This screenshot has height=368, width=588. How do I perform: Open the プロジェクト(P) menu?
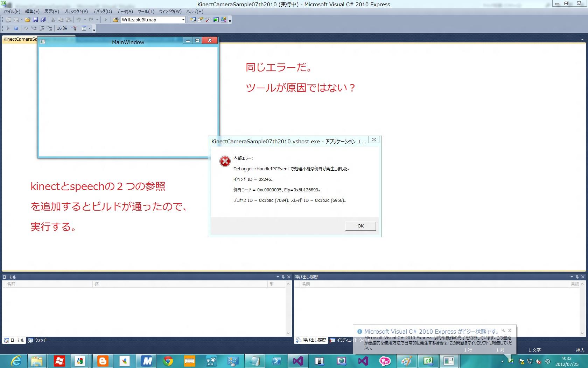pos(76,12)
